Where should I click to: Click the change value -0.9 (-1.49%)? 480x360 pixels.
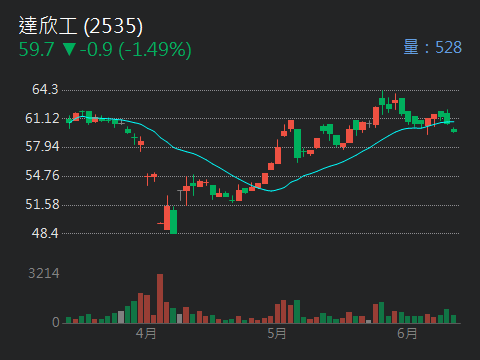pos(136,50)
